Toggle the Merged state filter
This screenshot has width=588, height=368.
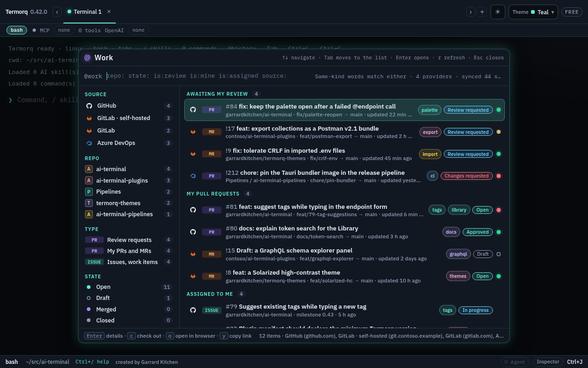(x=129, y=310)
